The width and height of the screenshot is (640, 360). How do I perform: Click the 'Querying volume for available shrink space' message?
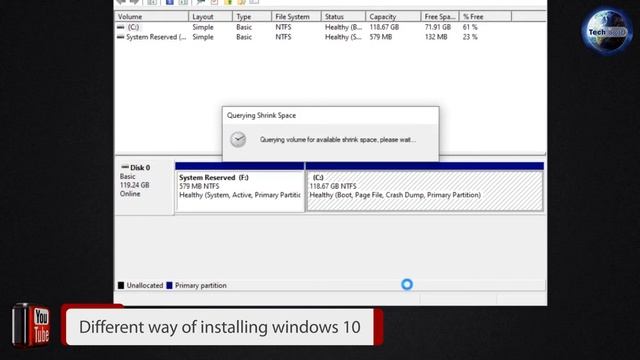tap(338, 140)
